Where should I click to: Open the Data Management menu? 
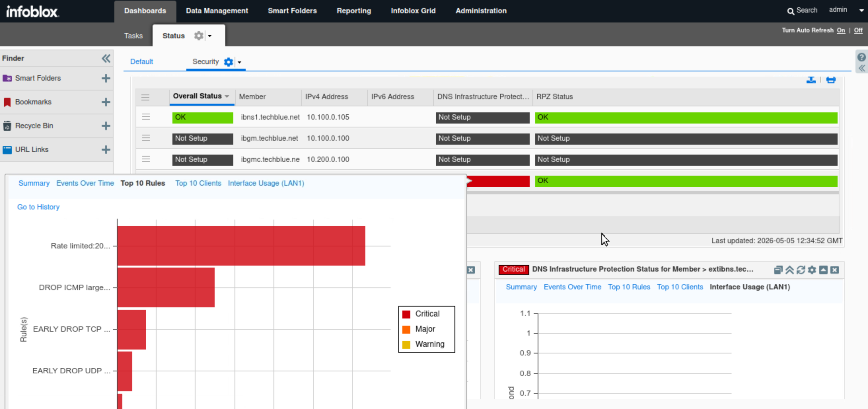tap(217, 11)
